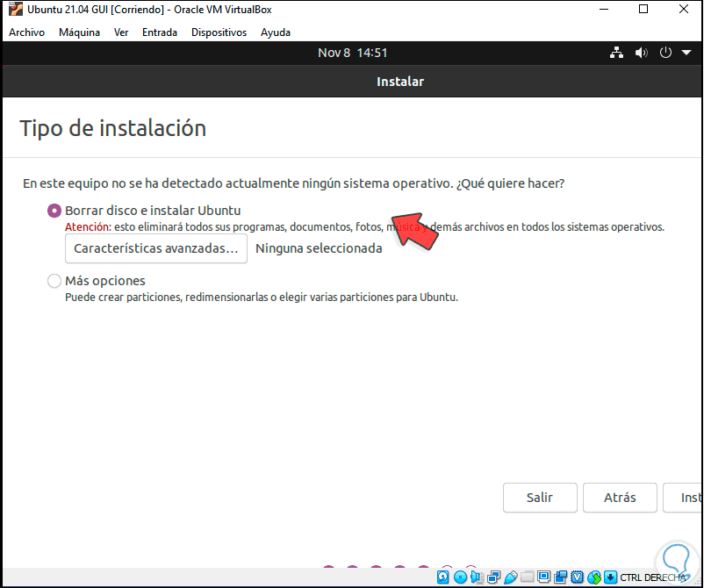The height and width of the screenshot is (588, 704).
Task: Click the optical disc drive status icon
Action: [460, 577]
